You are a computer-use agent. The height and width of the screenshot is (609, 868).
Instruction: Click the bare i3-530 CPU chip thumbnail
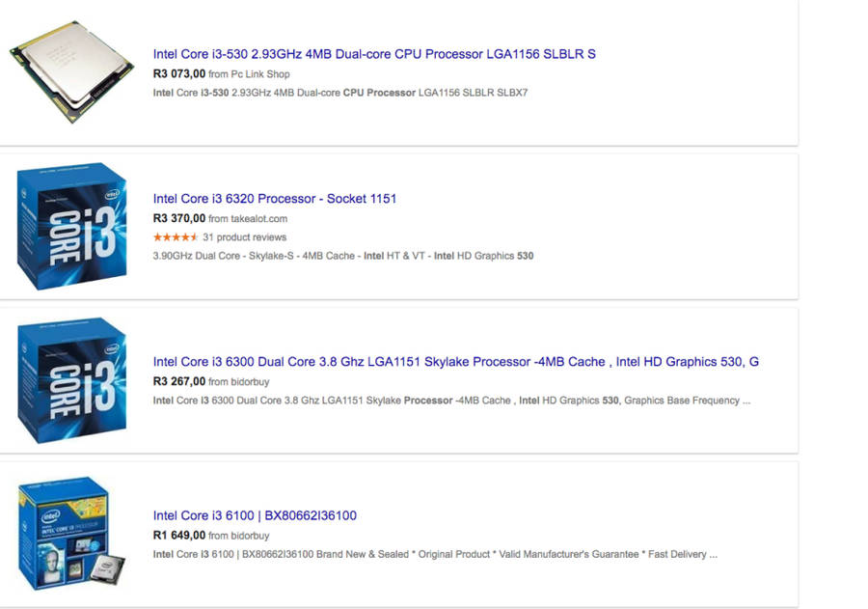pos(72,72)
